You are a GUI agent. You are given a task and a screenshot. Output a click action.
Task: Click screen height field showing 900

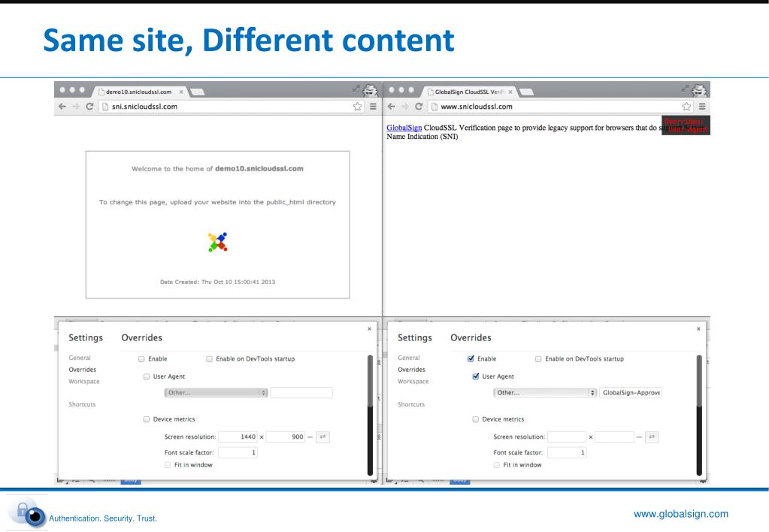[286, 437]
